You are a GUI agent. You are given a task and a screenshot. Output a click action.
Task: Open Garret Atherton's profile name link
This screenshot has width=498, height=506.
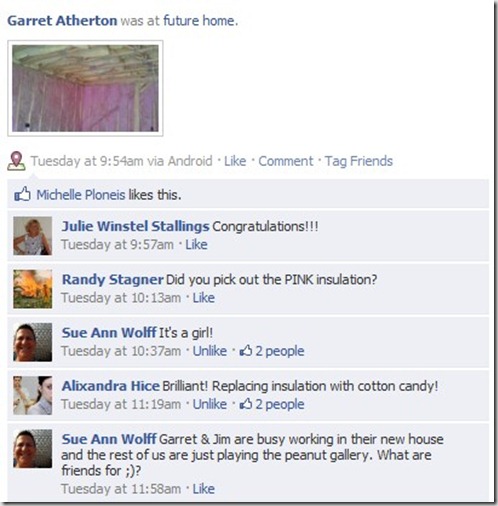pos(62,21)
